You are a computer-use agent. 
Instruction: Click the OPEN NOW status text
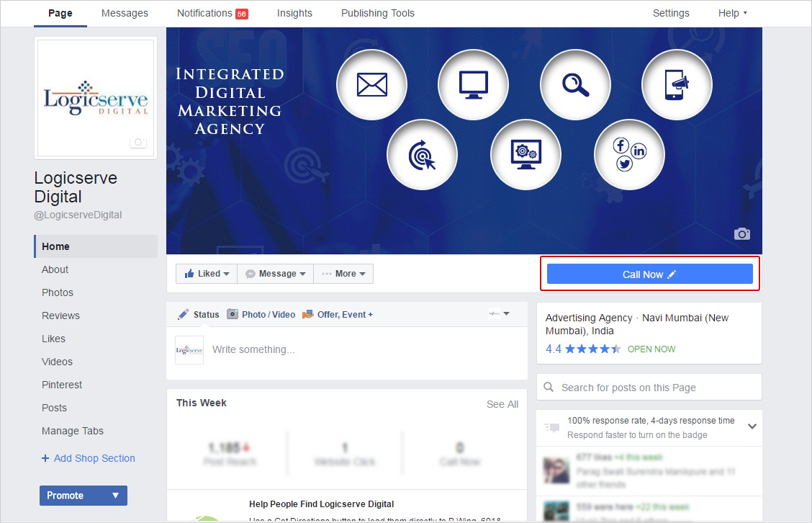click(x=651, y=349)
